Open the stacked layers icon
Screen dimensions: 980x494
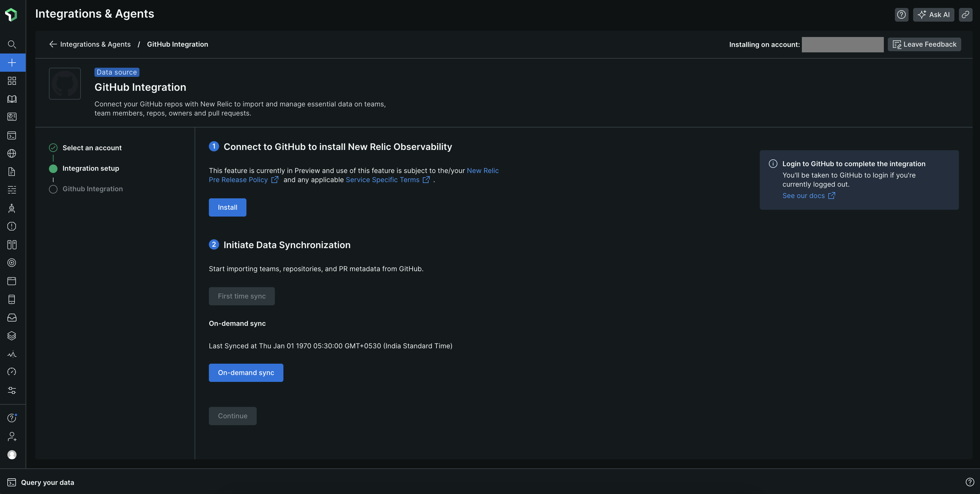click(12, 336)
